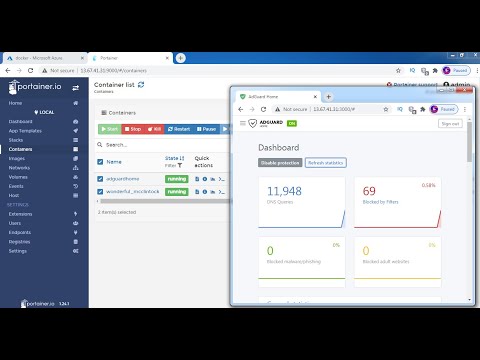Click the blue Restart button

[179, 129]
